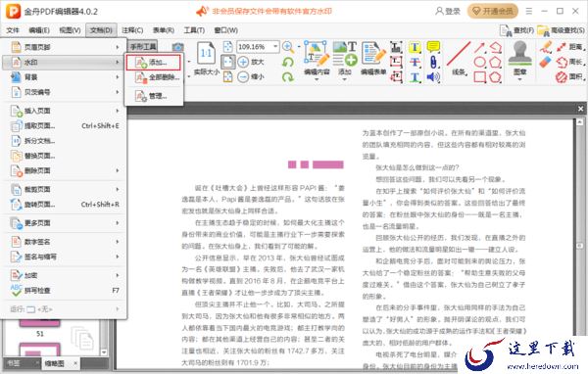The height and width of the screenshot is (374, 588).
Task: Open the 注释(C) menu
Action: point(132,30)
